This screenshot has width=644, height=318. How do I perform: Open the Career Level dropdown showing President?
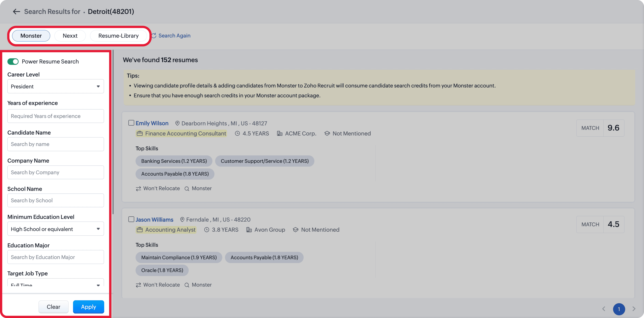click(56, 86)
